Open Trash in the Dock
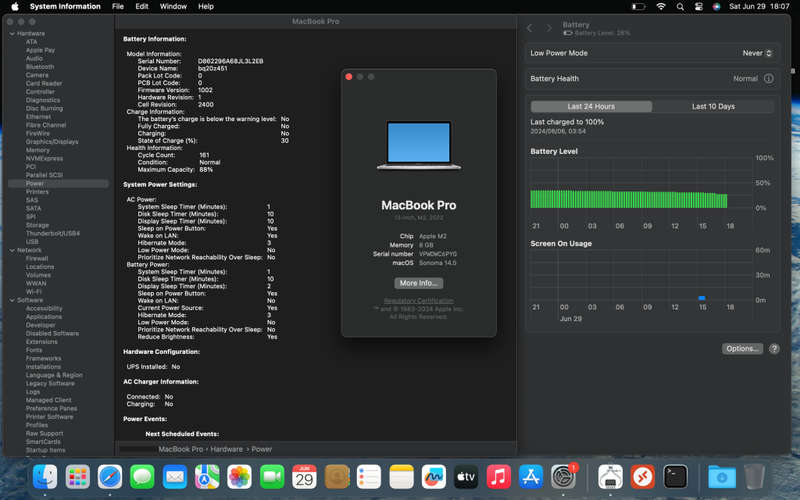 click(755, 477)
